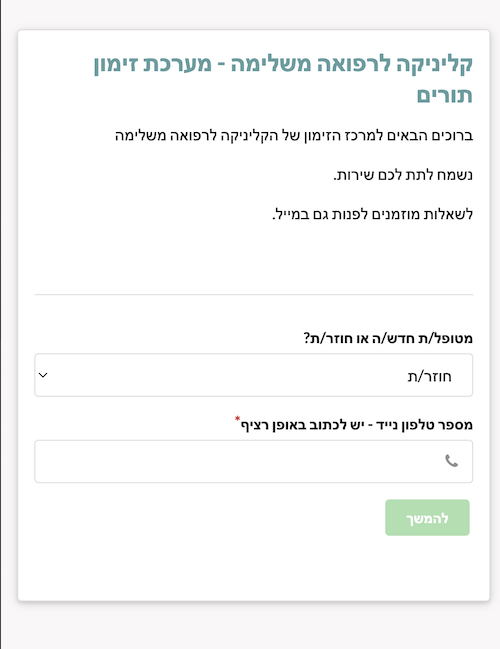Open the new/returning patient dropdown
Viewport: 500px width, 649px height.
point(253,375)
